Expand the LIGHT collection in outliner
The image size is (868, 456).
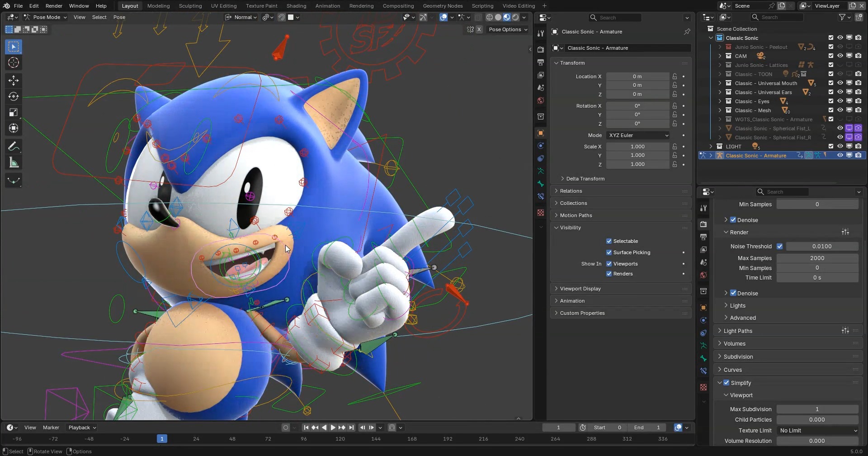[x=711, y=147]
